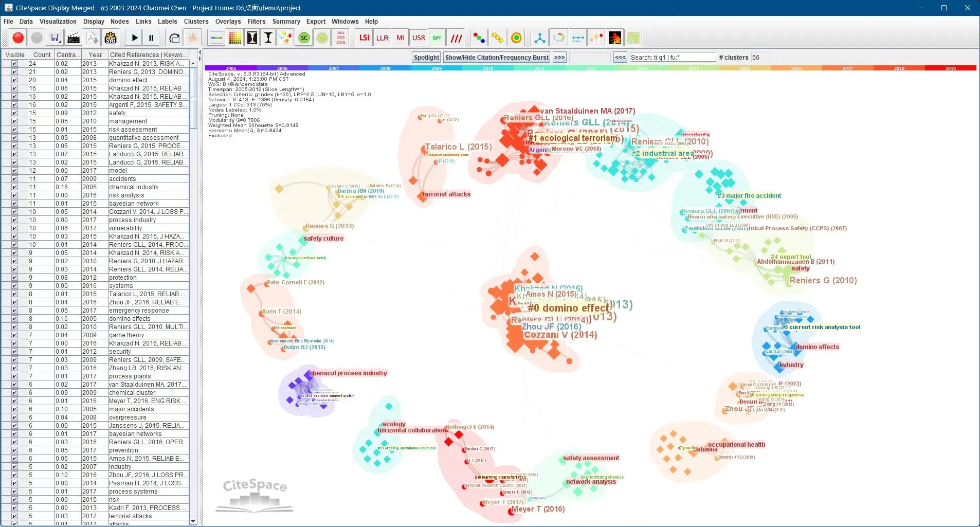Click the concentric rings node icon

coord(516,38)
